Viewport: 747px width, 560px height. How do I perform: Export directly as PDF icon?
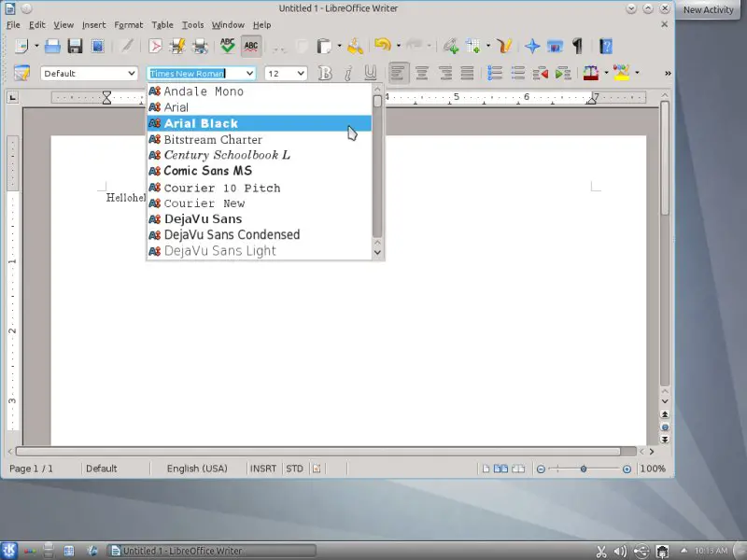click(x=155, y=46)
